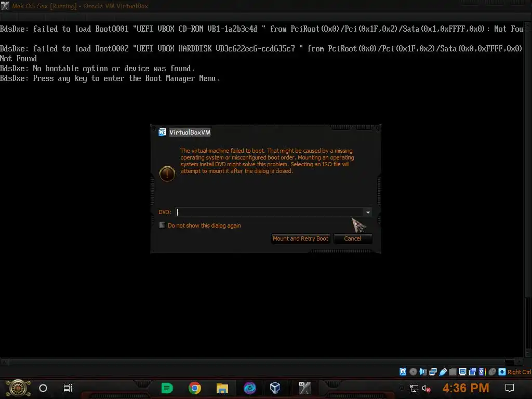532x399 pixels.
Task: Click the warning exclamation icon in dialog
Action: pos(167,174)
